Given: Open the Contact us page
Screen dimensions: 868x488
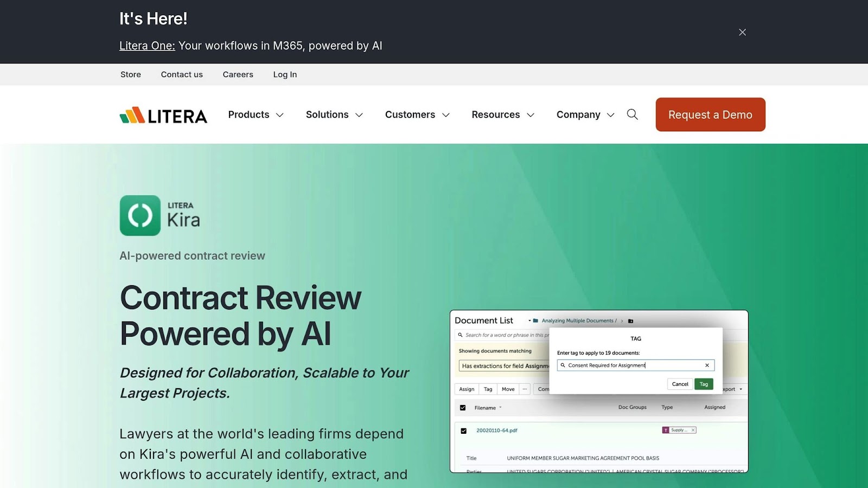Looking at the screenshot, I should pos(182,74).
